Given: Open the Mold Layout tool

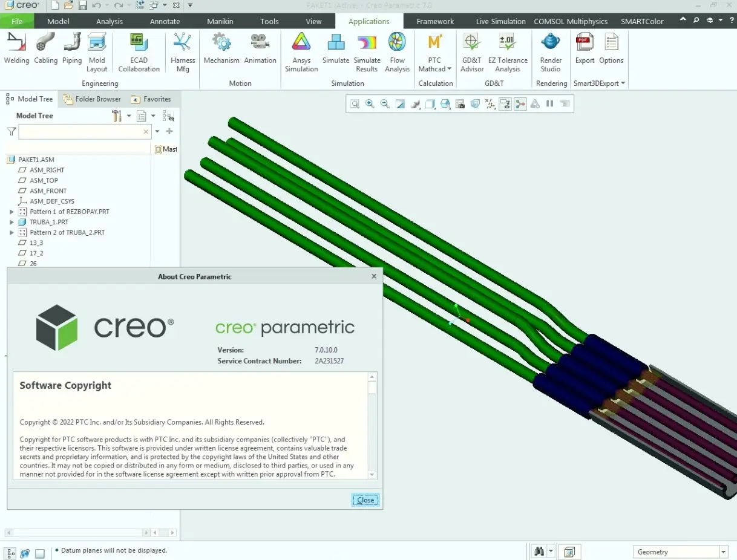Looking at the screenshot, I should pyautogui.click(x=97, y=53).
